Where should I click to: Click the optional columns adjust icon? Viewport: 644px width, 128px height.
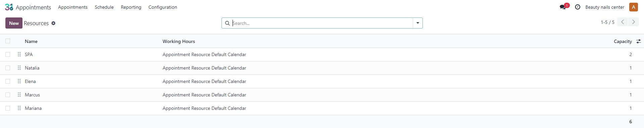click(x=639, y=41)
